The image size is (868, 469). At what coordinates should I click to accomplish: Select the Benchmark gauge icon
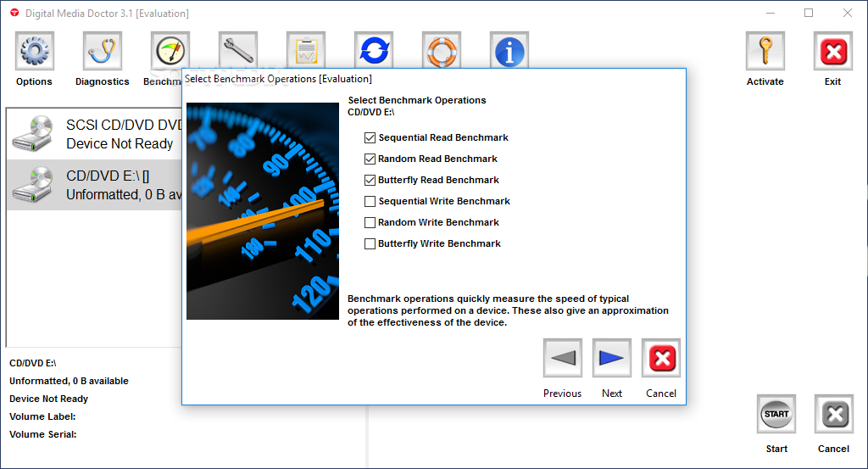coord(170,51)
